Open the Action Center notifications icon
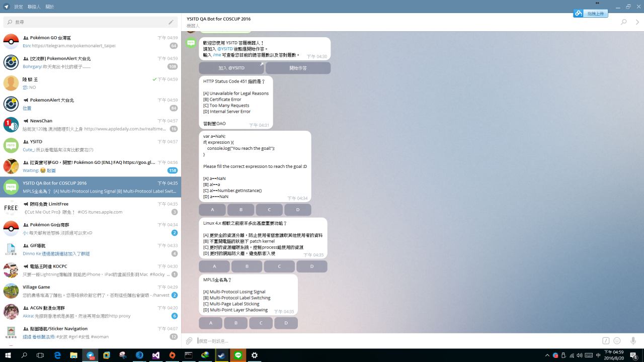Image resolution: width=644 pixels, height=362 pixels. 634,355
